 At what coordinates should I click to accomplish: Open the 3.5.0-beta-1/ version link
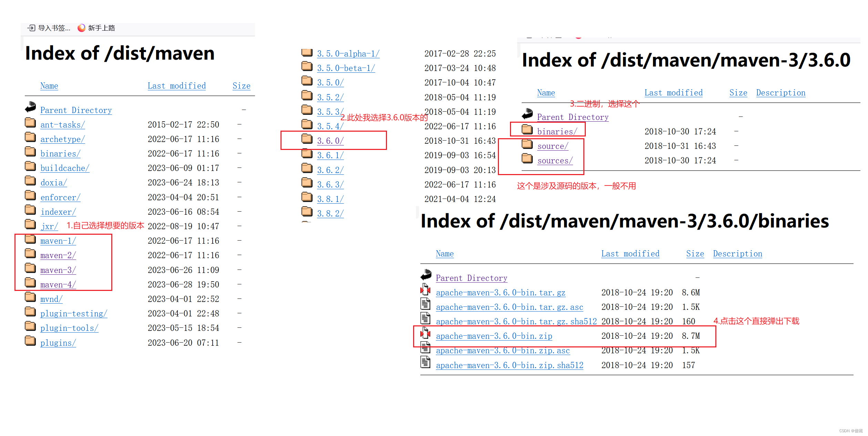pyautogui.click(x=346, y=68)
